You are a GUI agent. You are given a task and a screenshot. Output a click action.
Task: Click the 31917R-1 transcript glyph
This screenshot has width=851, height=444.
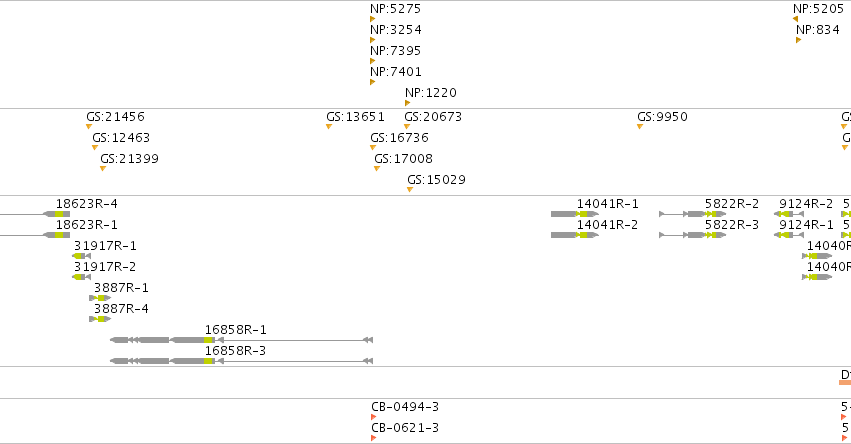[81, 256]
